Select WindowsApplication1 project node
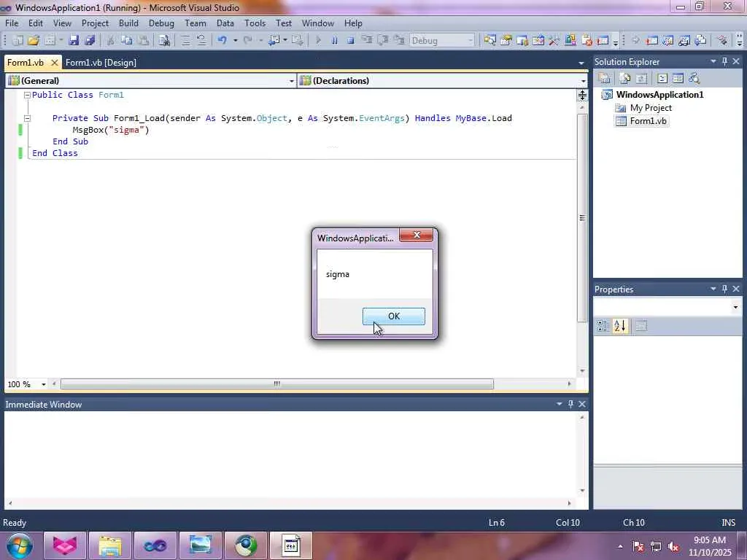747x560 pixels. coord(659,94)
